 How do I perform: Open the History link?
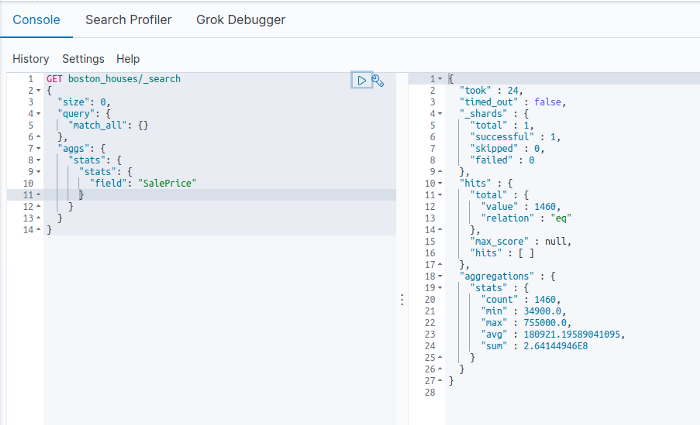point(31,59)
